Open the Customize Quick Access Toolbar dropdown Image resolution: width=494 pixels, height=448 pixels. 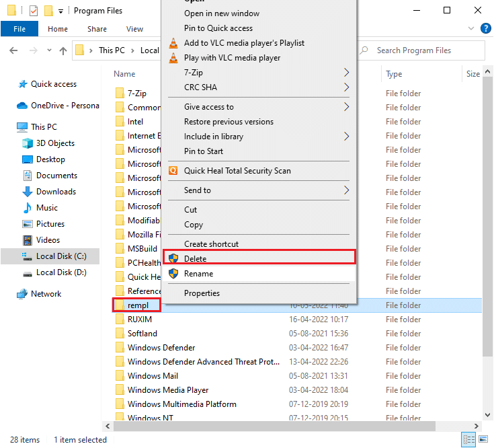(60, 11)
